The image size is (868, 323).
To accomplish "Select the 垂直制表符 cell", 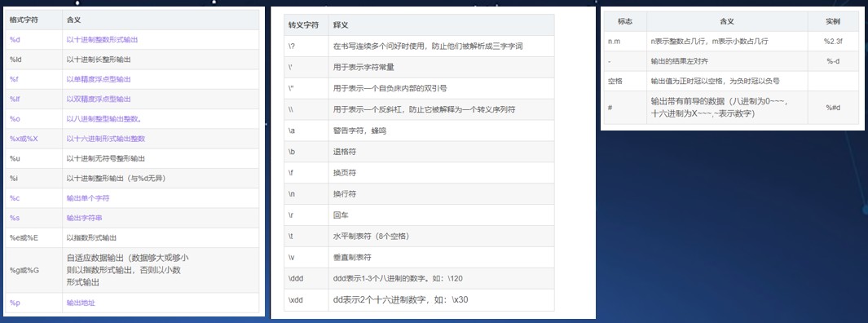I will coord(441,257).
